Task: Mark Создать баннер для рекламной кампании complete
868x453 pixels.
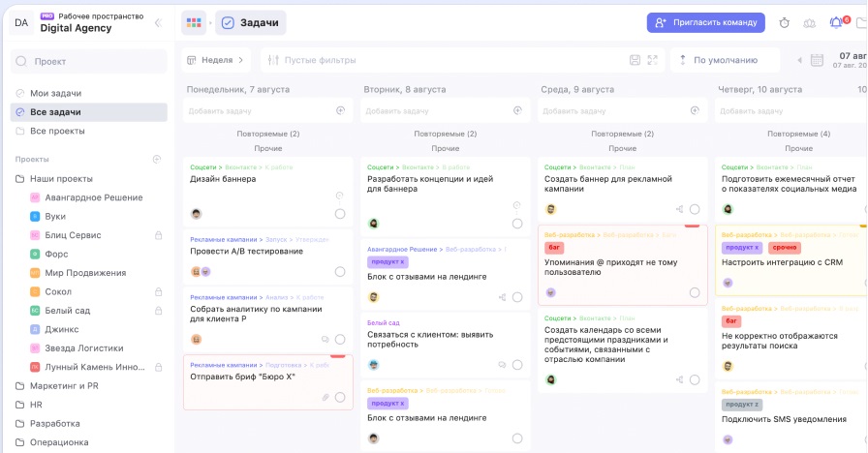Action: coord(695,209)
